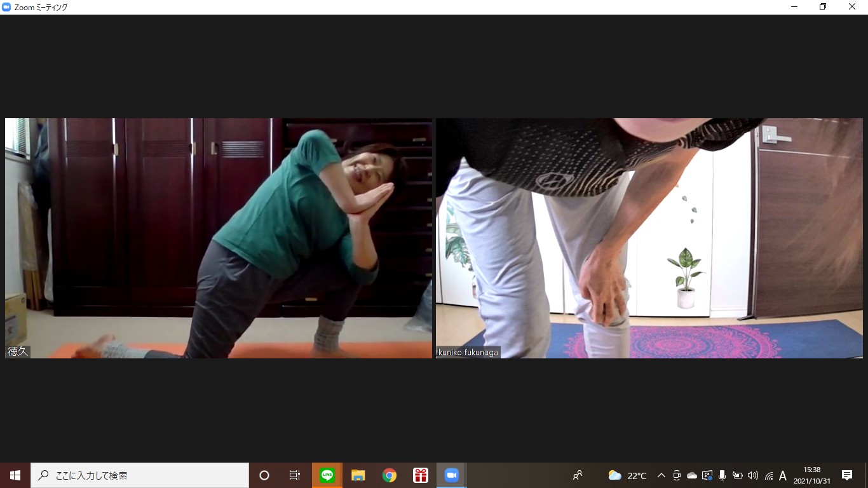Open File Explorer from the taskbar
This screenshot has height=488, width=868.
point(358,475)
